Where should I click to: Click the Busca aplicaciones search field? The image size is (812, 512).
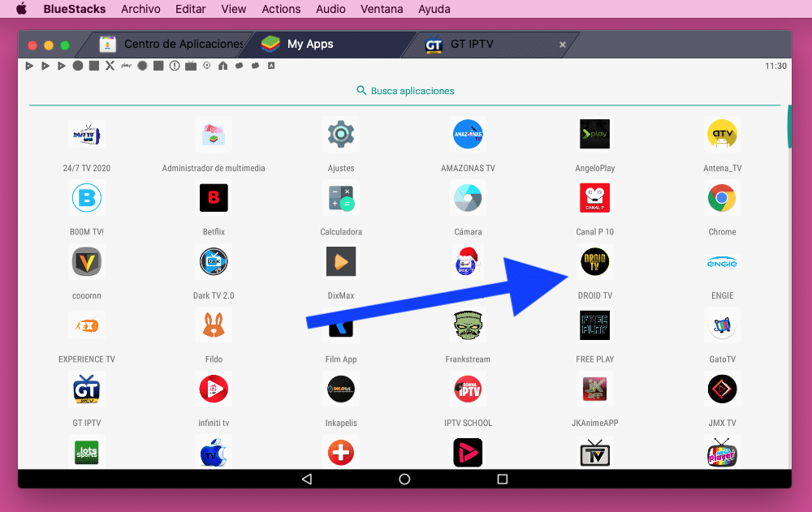point(404,91)
